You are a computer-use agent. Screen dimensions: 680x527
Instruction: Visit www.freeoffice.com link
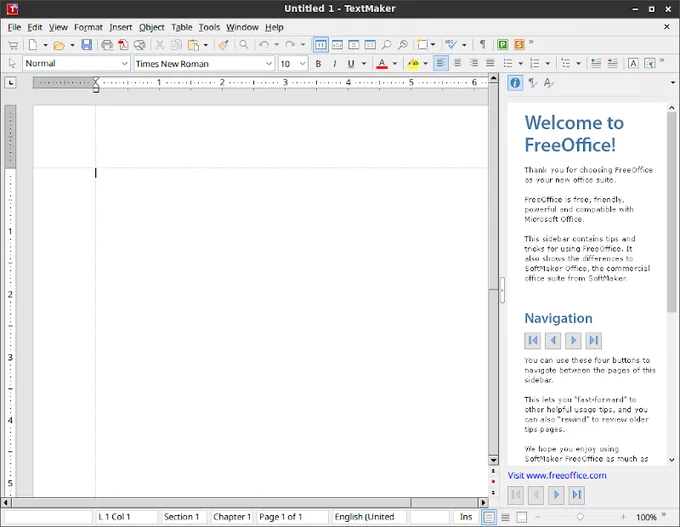(x=557, y=475)
